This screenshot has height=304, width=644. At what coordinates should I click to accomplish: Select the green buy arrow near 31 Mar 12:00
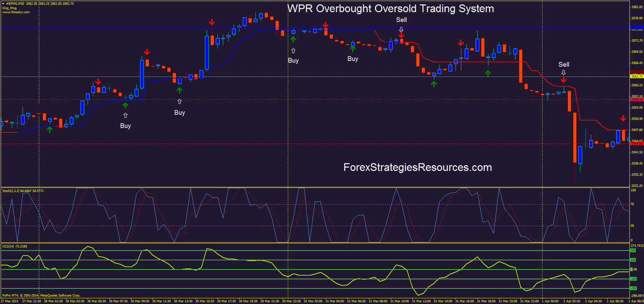434,84
